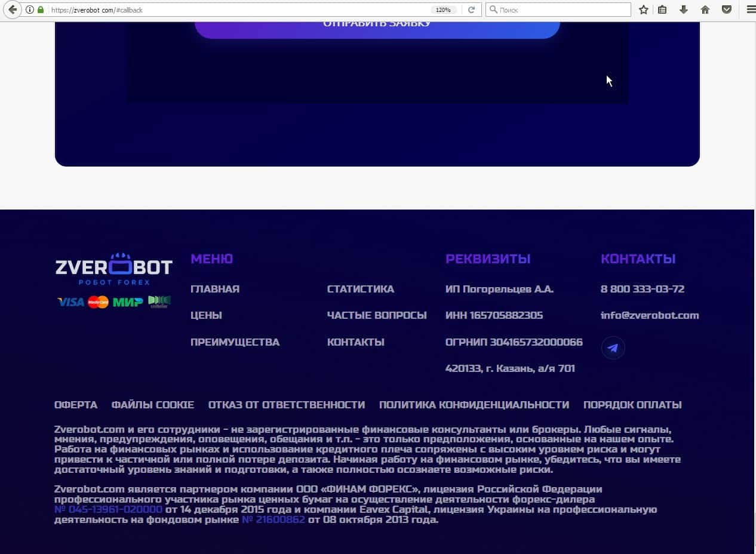756x554 pixels.
Task: Go to browser home page icon
Action: 705,10
